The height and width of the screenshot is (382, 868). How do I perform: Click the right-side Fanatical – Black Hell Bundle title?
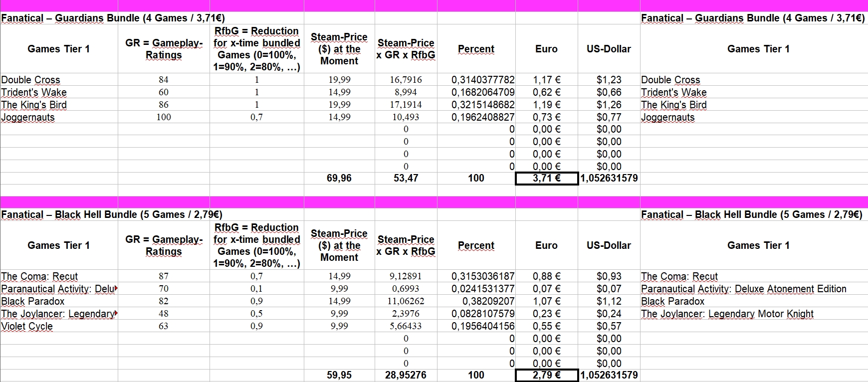tap(752, 215)
